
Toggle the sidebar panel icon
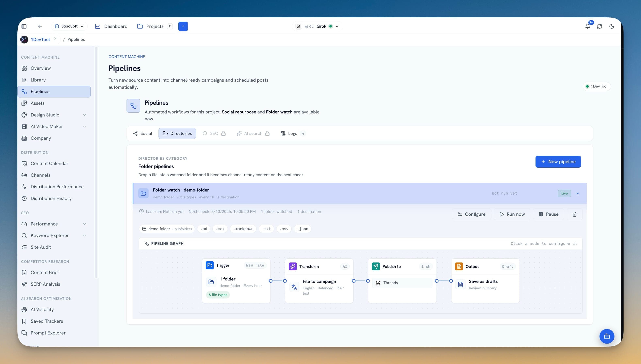click(x=24, y=26)
